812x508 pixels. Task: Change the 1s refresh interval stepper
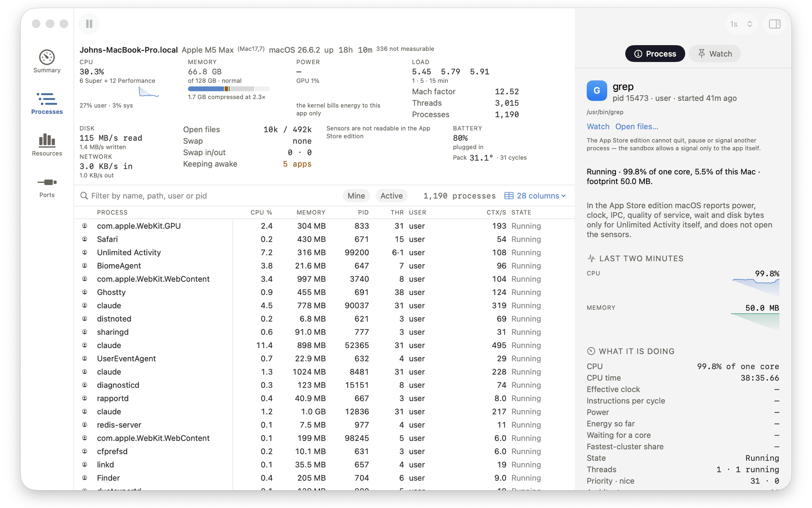(x=741, y=24)
